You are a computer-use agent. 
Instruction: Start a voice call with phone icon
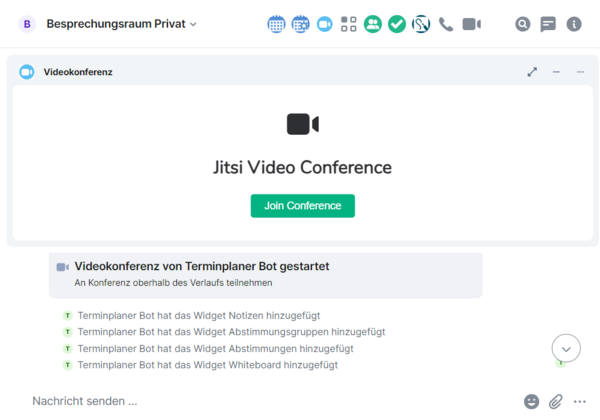(x=446, y=24)
